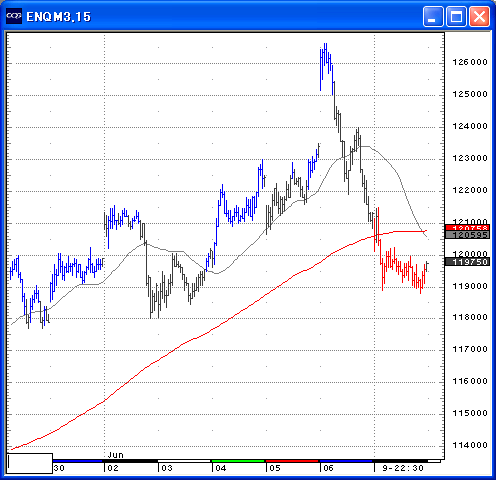Click the white session segment above date 03
The image size is (496, 480).
[x=184, y=461]
